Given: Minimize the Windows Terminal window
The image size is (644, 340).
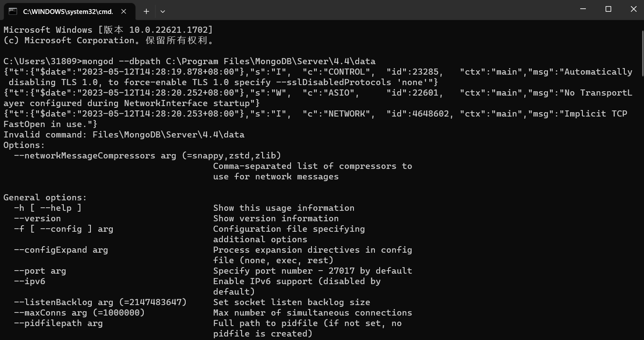Looking at the screenshot, I should point(583,9).
